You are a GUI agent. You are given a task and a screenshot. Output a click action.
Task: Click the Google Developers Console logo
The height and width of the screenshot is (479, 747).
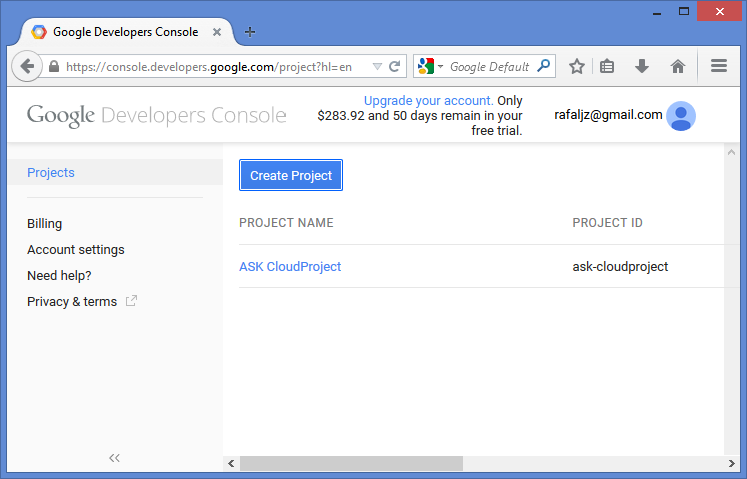pyautogui.click(x=156, y=116)
